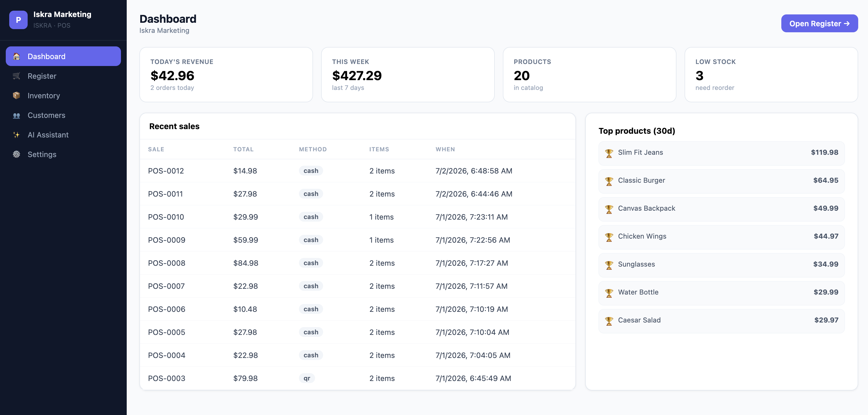Select the Today's Revenue card
Image resolution: width=868 pixels, height=415 pixels.
226,75
